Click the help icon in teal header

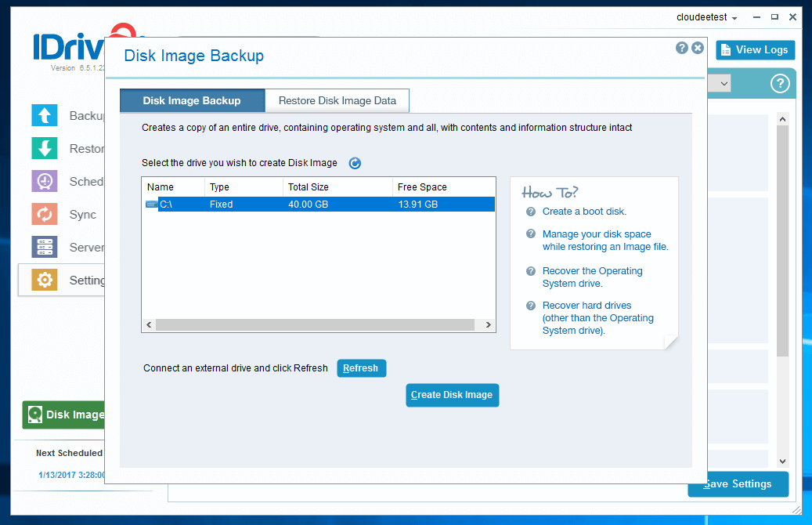pos(779,84)
